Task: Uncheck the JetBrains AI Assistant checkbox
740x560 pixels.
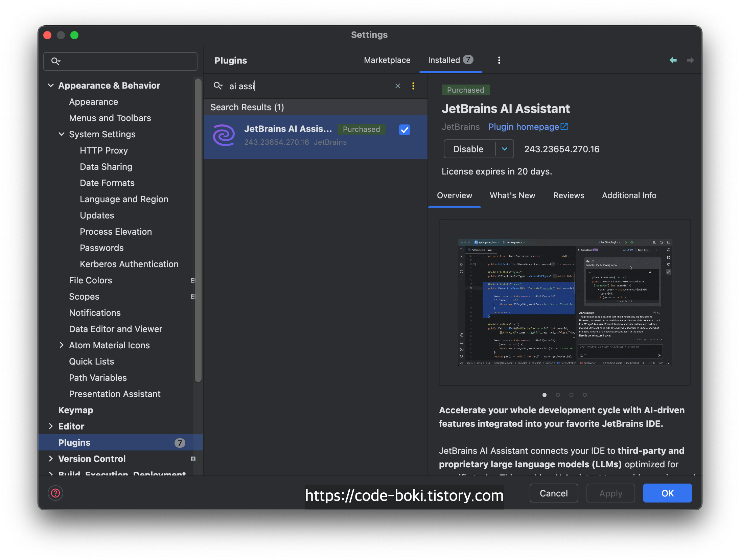Action: coord(404,130)
